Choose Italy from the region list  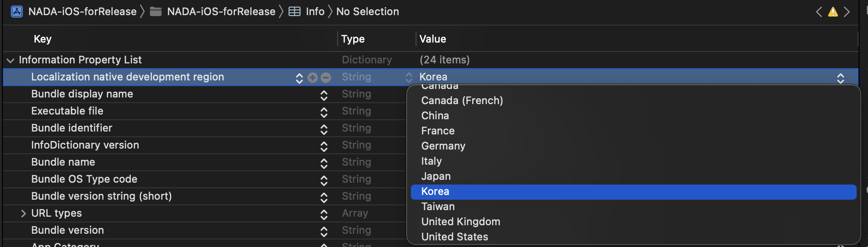(633, 161)
